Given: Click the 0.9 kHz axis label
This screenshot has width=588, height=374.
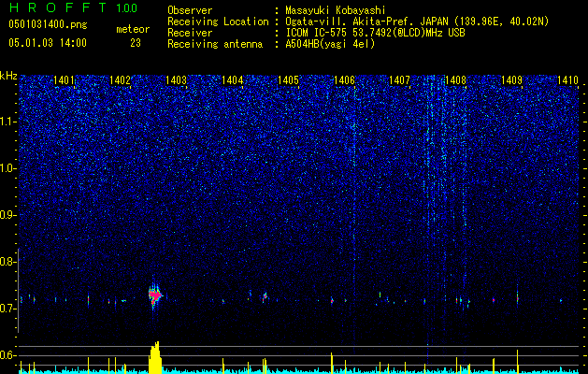Looking at the screenshot, I should (8, 215).
